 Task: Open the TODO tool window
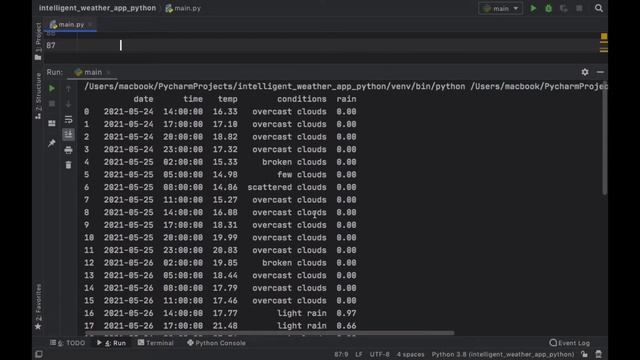tap(68, 343)
